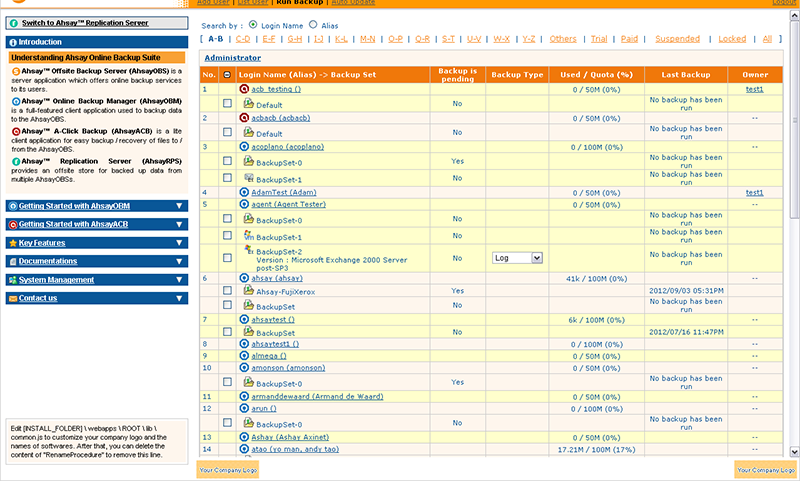
Task: Click the atao user icon
Action: (x=244, y=449)
